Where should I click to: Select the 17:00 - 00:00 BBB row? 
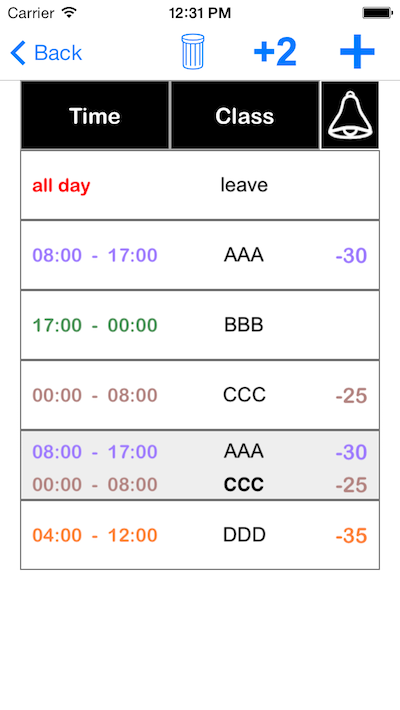tap(200, 325)
